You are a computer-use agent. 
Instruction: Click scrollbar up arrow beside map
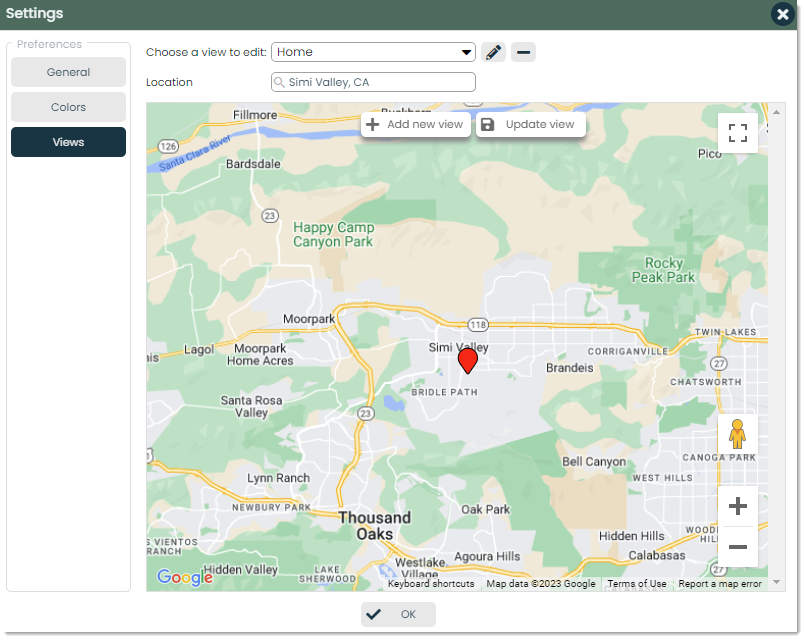pos(776,112)
